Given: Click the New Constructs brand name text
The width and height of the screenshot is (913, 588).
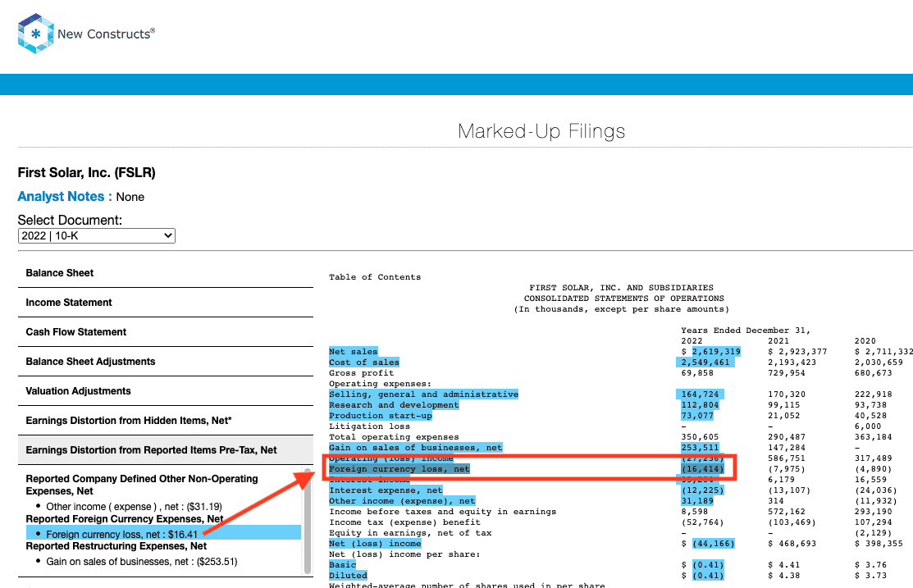Looking at the screenshot, I should coord(106,34).
